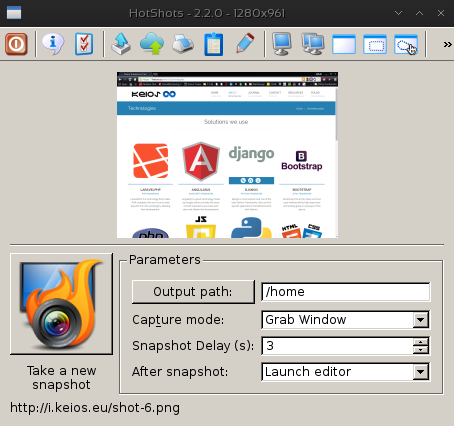Upload snapshot via cloud arrow icon
Screen dimensions: 457x429
coord(152,44)
